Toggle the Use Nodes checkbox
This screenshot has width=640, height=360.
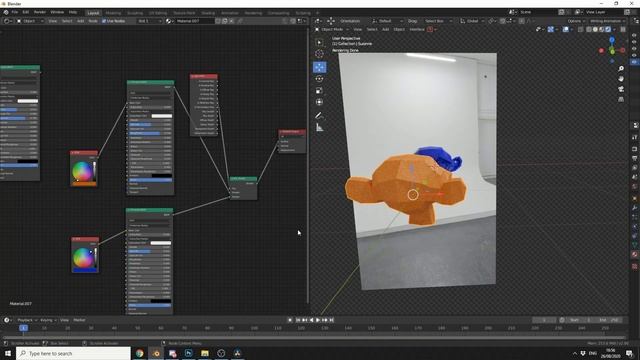click(104, 21)
